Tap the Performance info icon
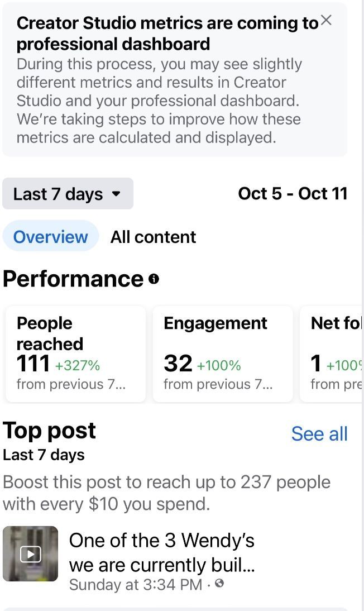 coord(154,279)
